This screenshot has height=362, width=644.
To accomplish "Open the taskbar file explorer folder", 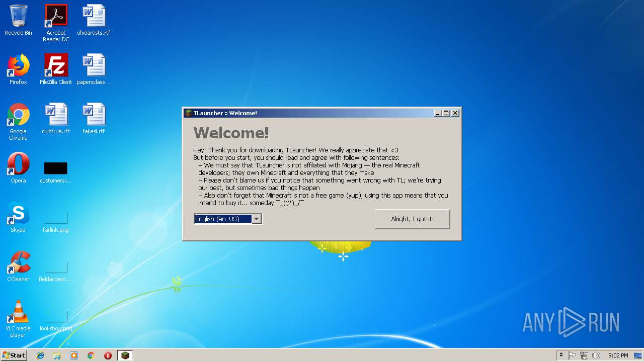I will (x=57, y=355).
